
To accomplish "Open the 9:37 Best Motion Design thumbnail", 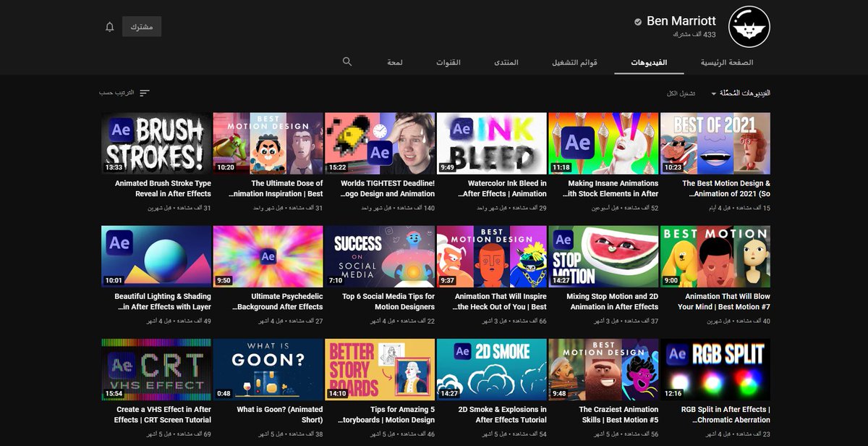I will tap(492, 256).
